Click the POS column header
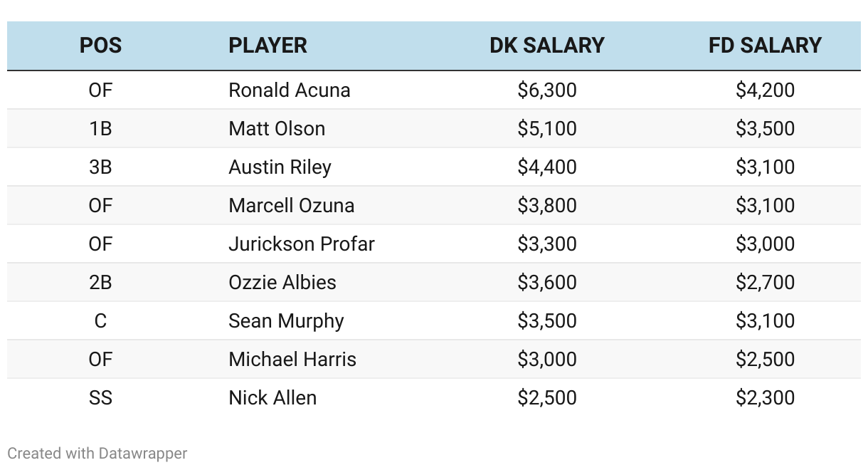Viewport: 868px width, 470px height. point(100,46)
